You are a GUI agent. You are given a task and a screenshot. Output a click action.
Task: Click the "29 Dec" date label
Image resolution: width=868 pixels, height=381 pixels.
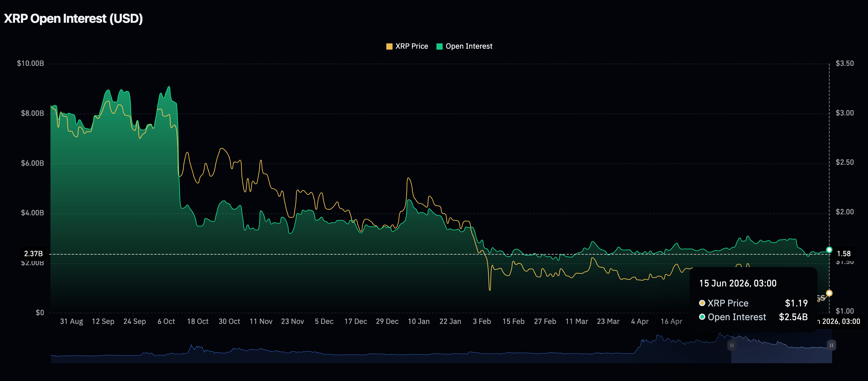coord(387,321)
